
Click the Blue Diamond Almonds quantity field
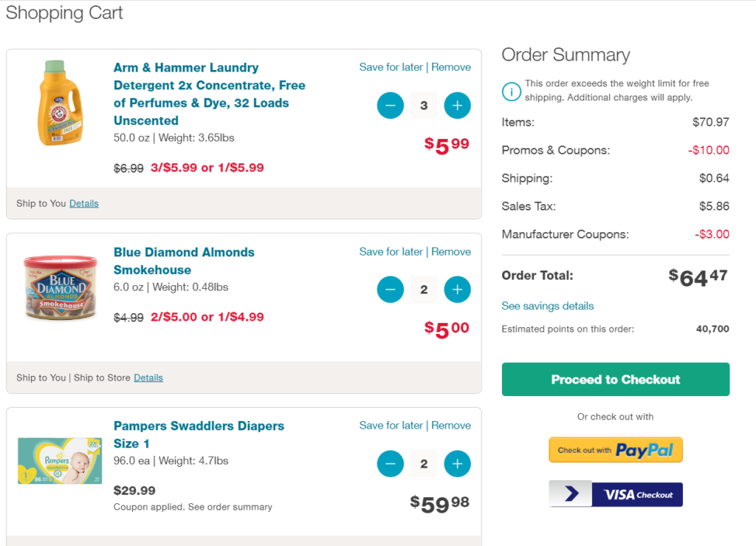point(424,290)
